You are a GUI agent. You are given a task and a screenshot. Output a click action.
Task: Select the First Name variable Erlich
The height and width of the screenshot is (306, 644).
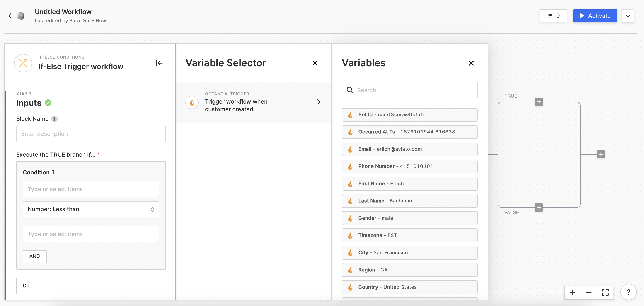409,184
